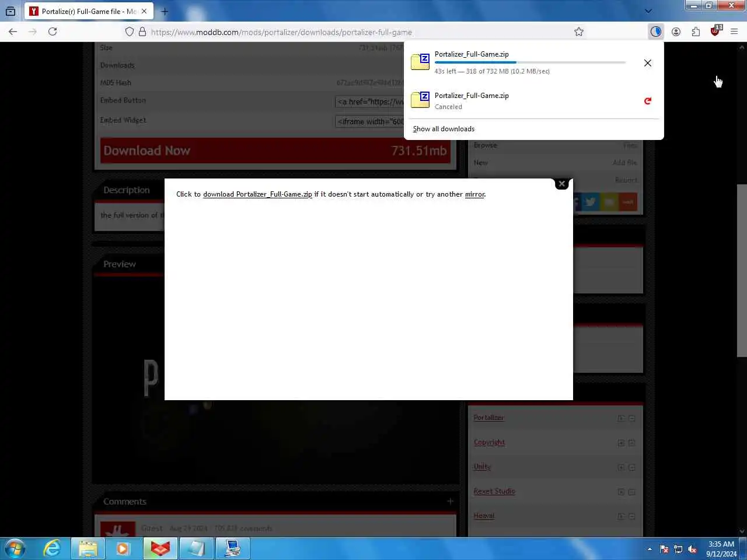Open Windows Explorer from taskbar
The image size is (747, 560).
[x=88, y=548]
